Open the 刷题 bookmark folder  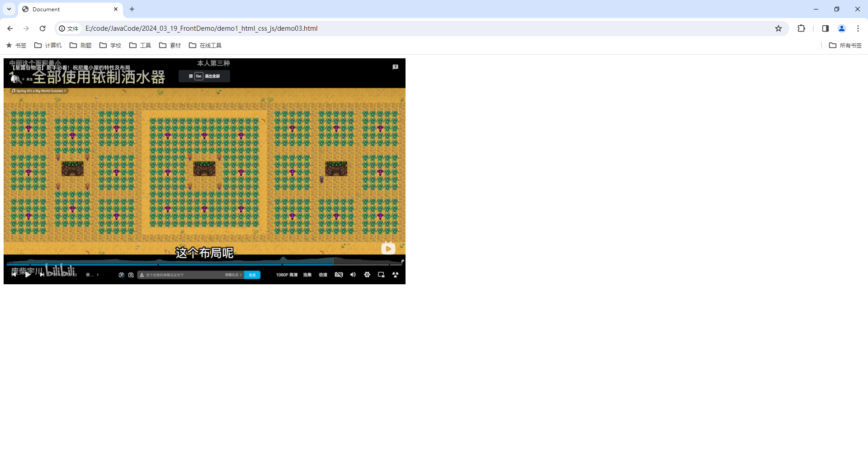point(80,45)
